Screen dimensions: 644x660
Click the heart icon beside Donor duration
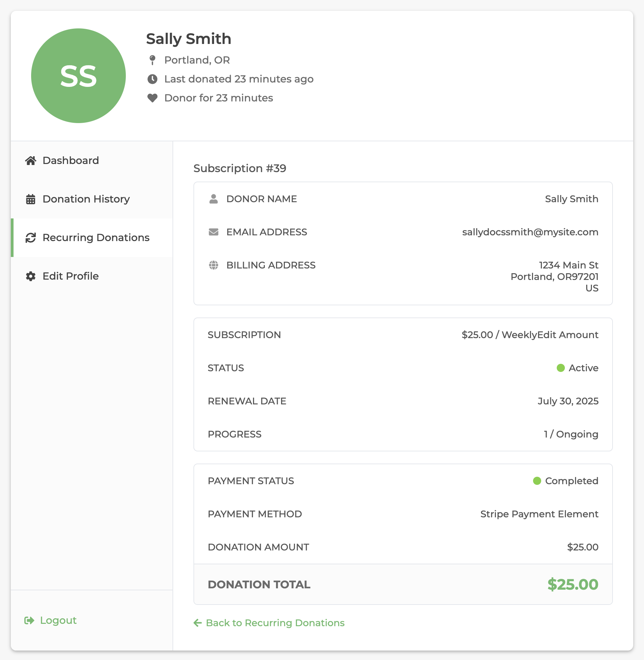tap(153, 98)
